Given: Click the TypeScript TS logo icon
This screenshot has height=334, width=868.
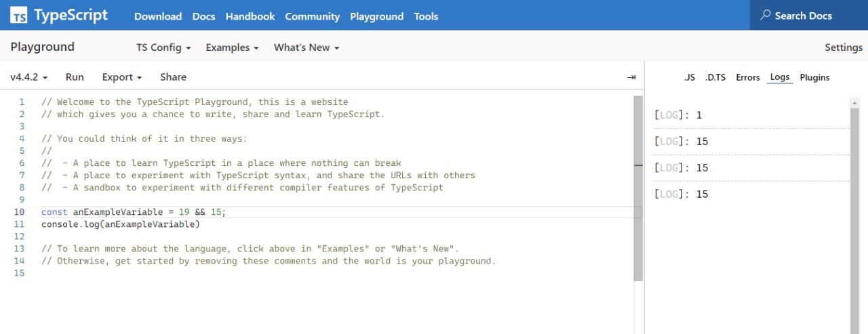Looking at the screenshot, I should (x=20, y=16).
